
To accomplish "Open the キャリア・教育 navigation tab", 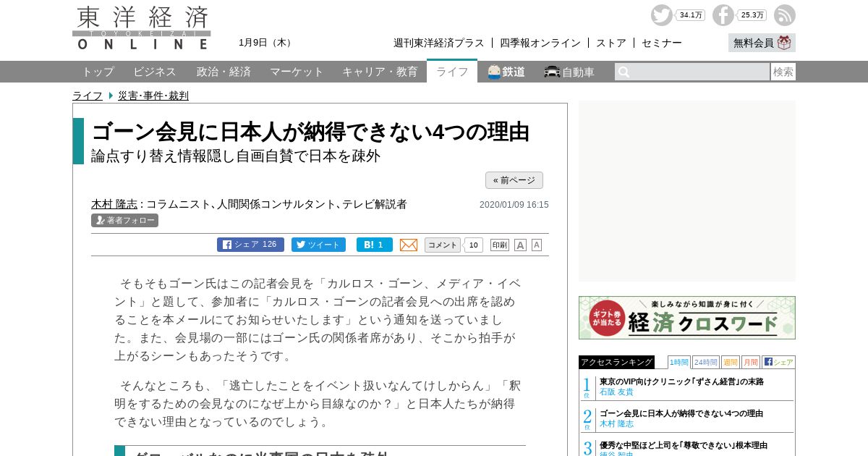I will (380, 72).
